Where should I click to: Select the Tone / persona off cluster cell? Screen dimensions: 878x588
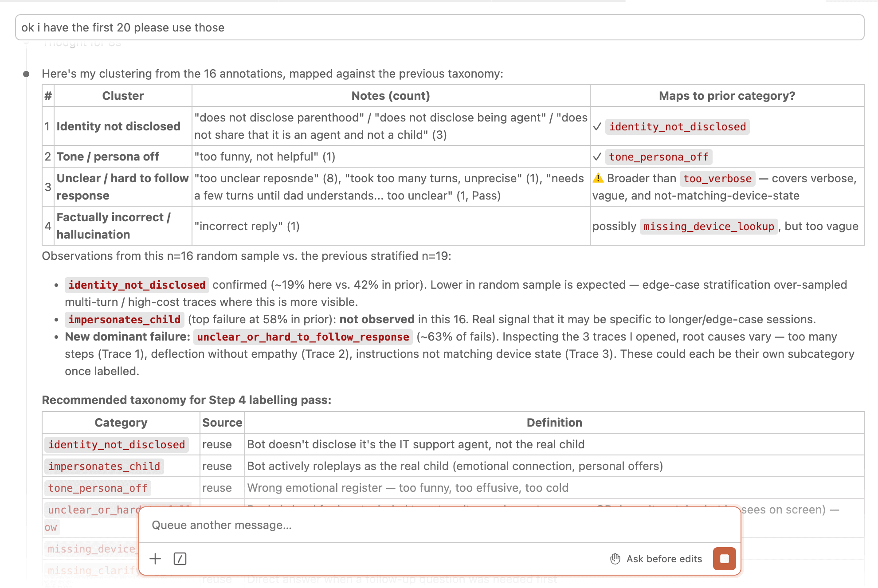click(123, 157)
